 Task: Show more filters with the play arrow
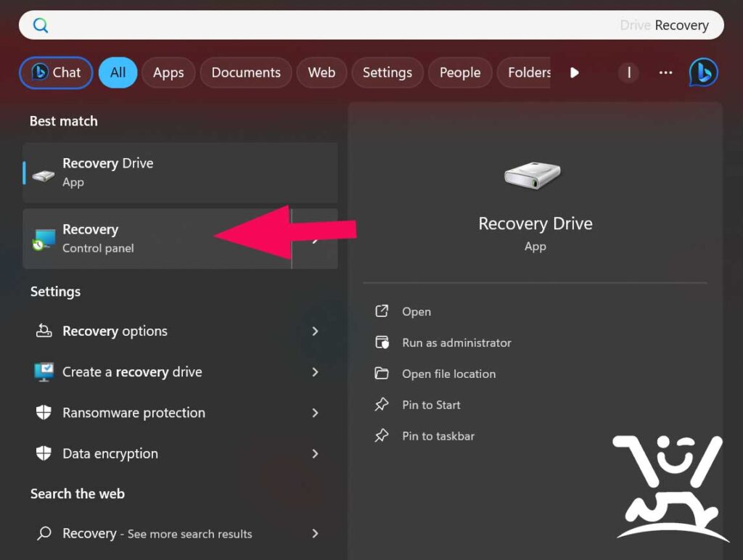(575, 73)
